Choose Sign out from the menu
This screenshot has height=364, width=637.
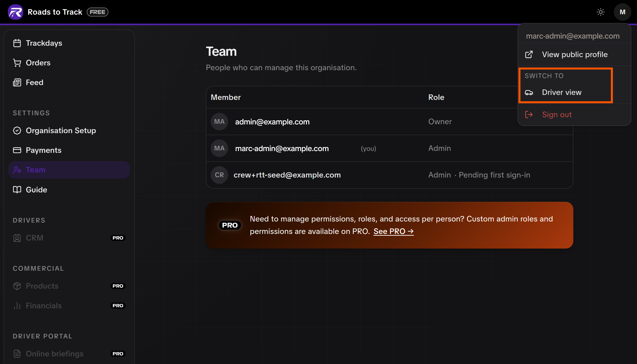point(574,115)
